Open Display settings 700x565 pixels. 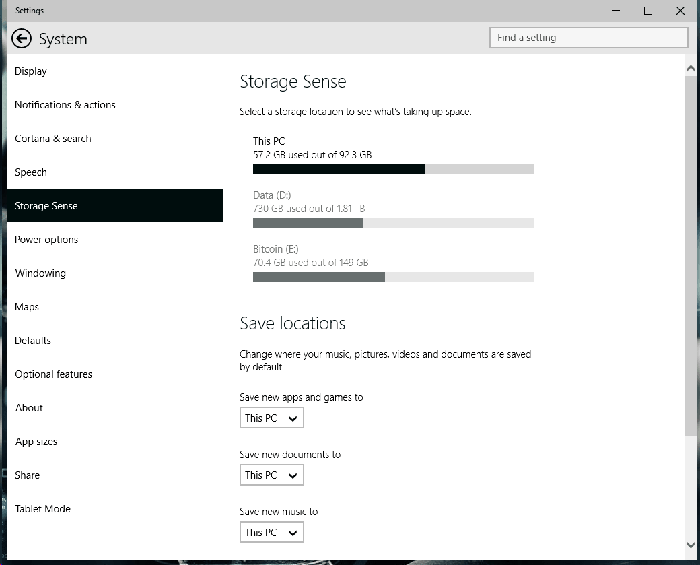click(x=31, y=72)
